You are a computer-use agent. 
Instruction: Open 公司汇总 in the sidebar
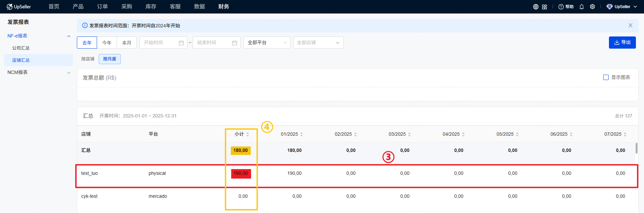tap(21, 48)
